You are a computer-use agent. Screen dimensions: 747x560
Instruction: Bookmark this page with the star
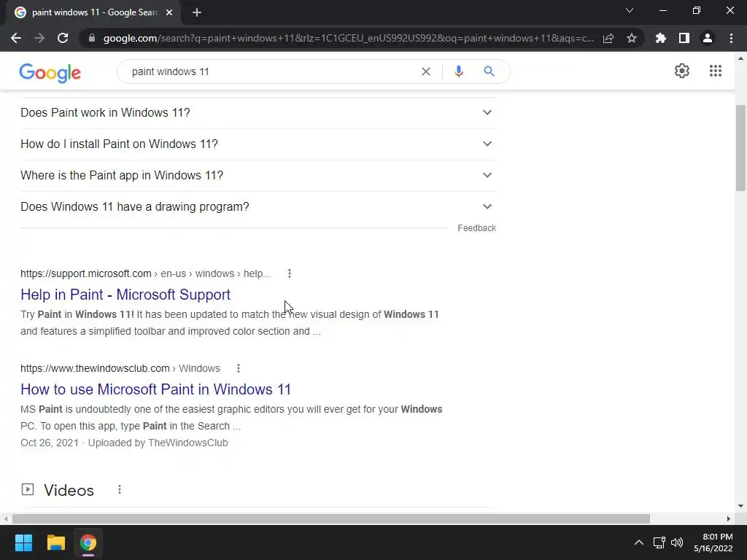632,38
